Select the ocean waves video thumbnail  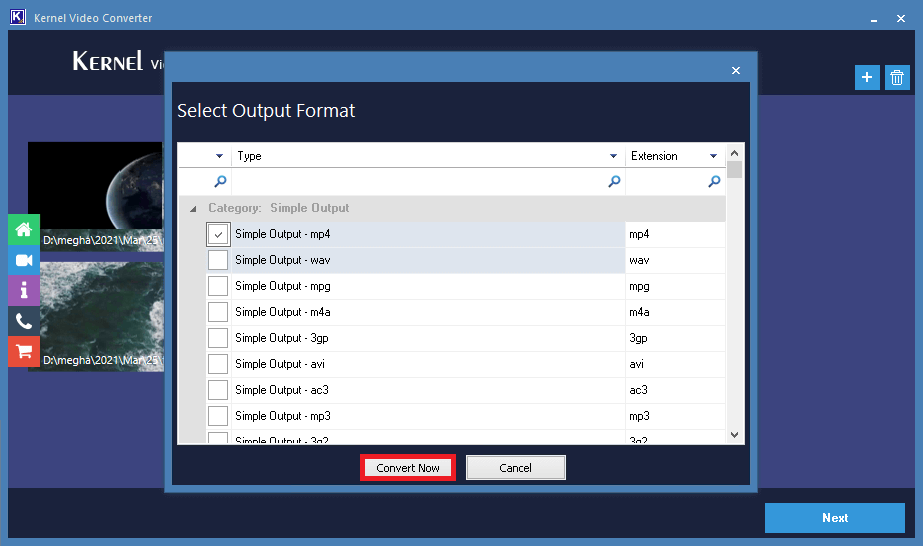click(x=97, y=317)
